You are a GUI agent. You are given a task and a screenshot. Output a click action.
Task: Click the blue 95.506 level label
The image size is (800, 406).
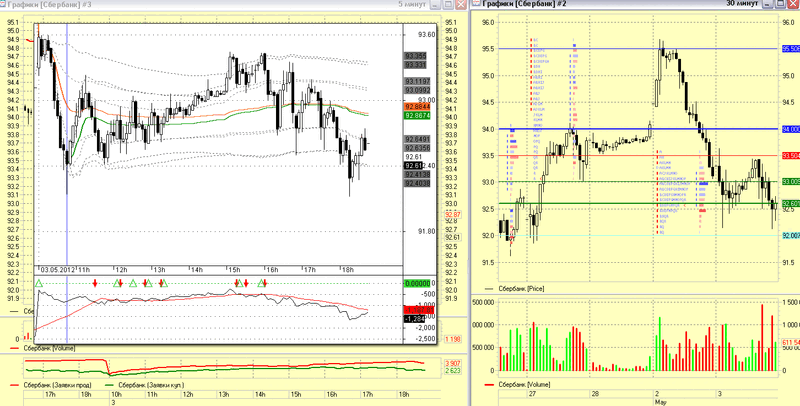[791, 48]
